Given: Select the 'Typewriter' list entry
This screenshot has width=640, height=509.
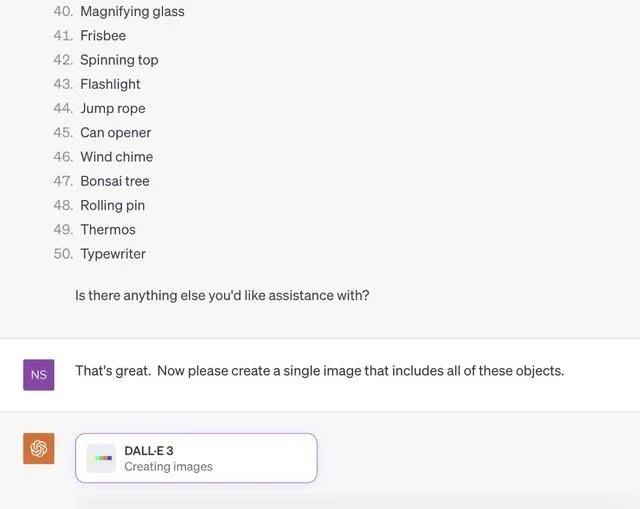Looking at the screenshot, I should (113, 254).
